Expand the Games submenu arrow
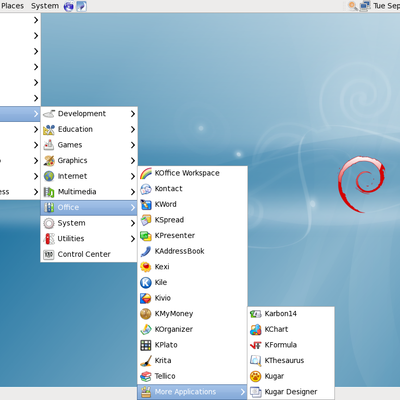Viewport: 400px width, 400px height. pos(133,145)
